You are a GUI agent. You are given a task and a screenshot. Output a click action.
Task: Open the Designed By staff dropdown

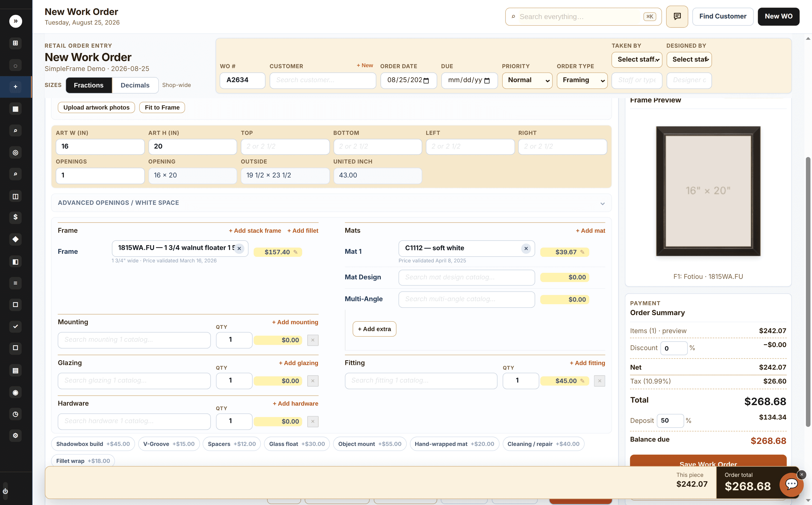(689, 60)
